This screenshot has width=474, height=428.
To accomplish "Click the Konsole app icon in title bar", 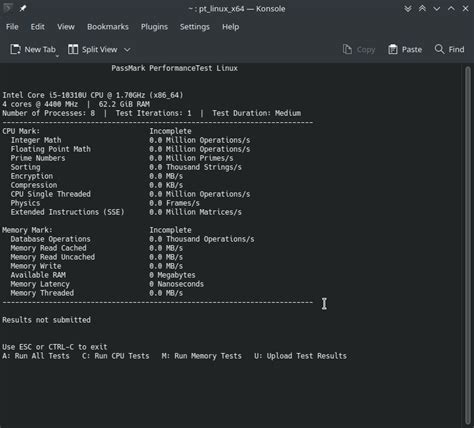I will (x=7, y=8).
